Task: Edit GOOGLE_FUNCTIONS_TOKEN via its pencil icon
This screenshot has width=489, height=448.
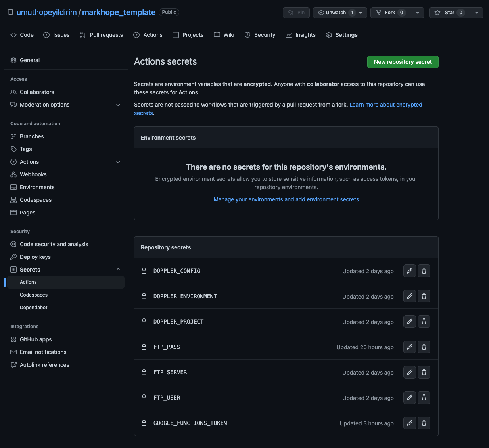Action: pyautogui.click(x=409, y=423)
